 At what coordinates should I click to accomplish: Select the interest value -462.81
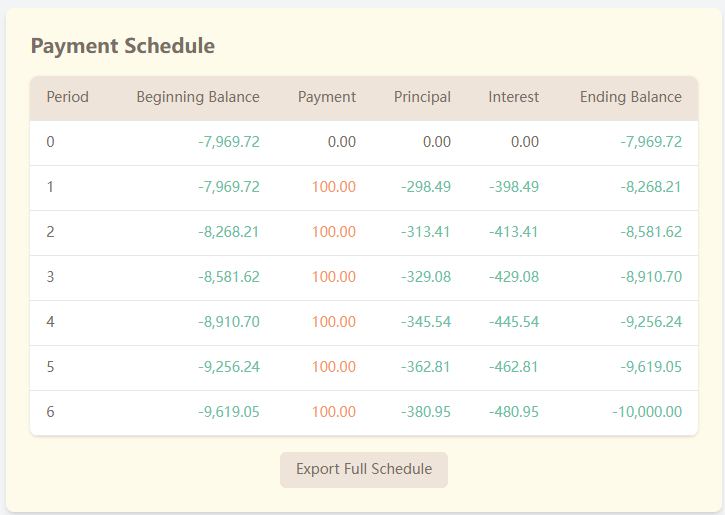pyautogui.click(x=514, y=367)
